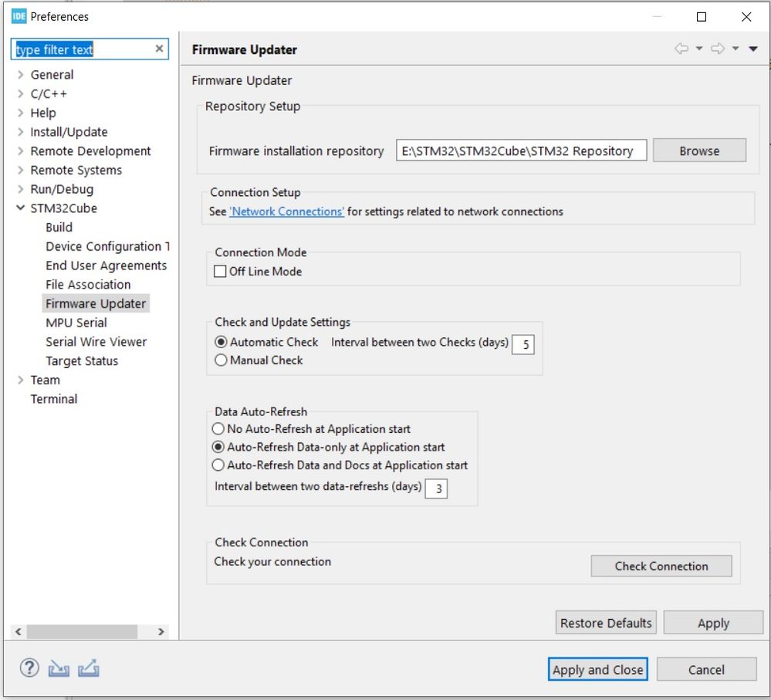This screenshot has height=700, width=771.
Task: Click the IDE Preferences window icon
Action: (19, 16)
